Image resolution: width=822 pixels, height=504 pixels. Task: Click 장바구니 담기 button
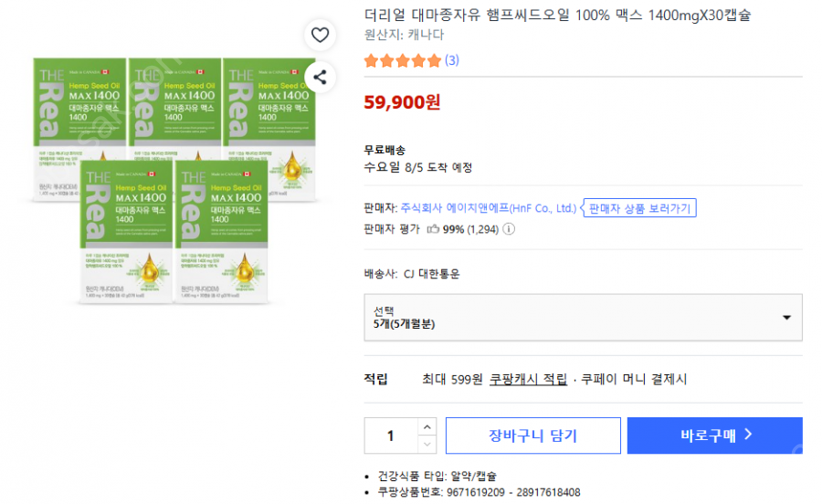(x=533, y=436)
